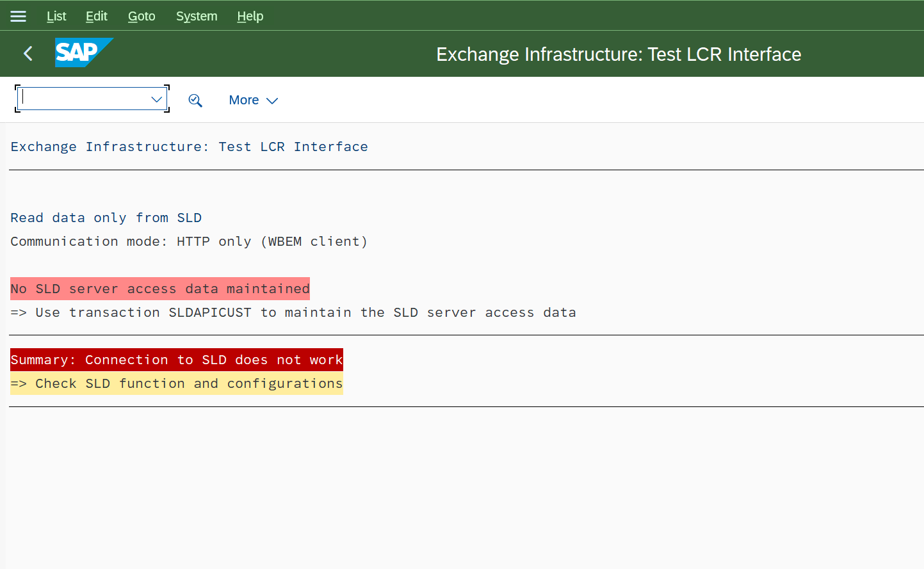Select the 'Check SLD function and configurations' line
Image resolution: width=924 pixels, height=569 pixels.
coord(177,383)
